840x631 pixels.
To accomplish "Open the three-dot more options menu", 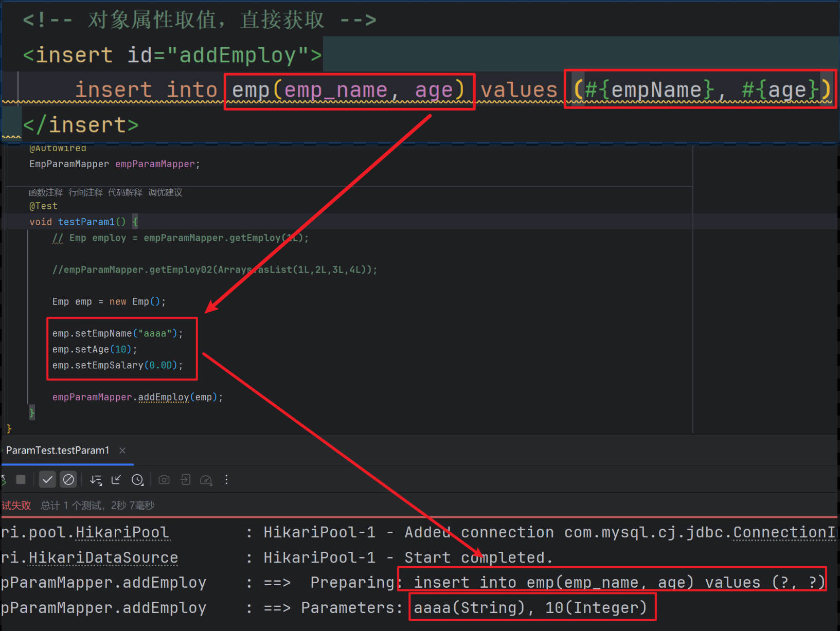I will click(x=226, y=479).
